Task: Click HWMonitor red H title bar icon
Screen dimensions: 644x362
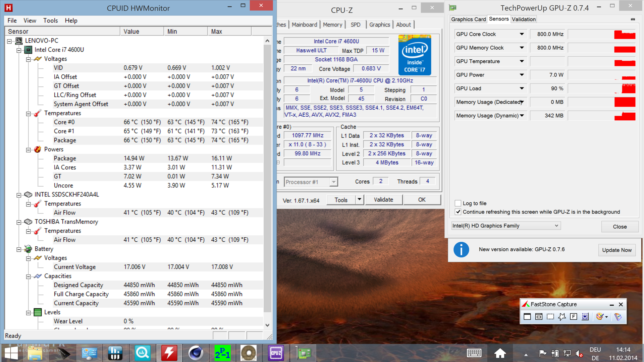Action: coord(8,8)
